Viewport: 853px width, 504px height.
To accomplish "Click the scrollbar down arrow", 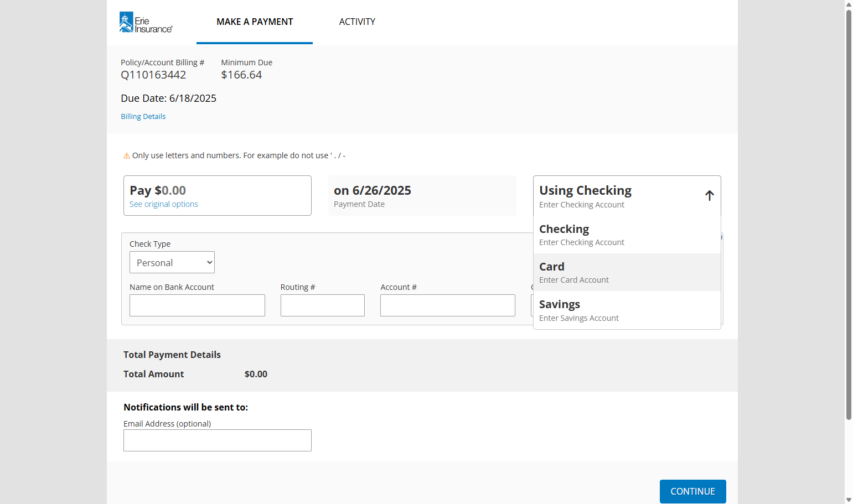I will [x=849, y=500].
